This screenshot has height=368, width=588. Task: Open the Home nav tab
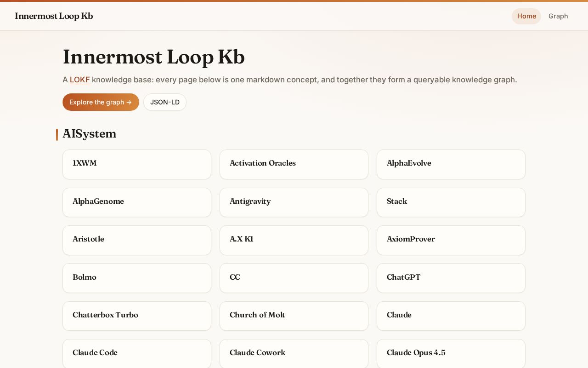[x=526, y=16]
